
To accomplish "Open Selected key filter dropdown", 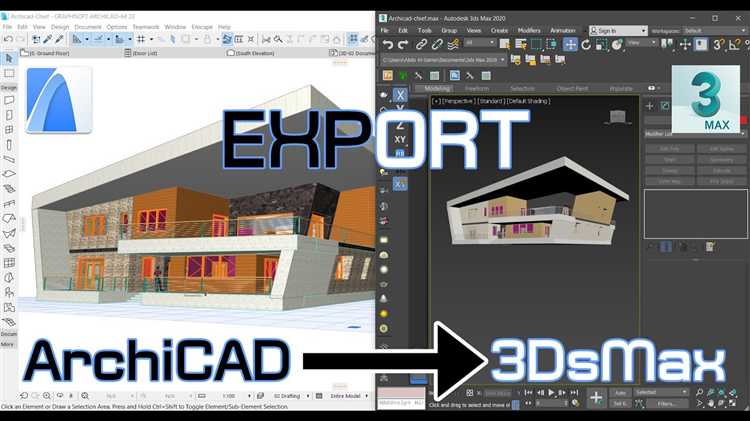I will click(661, 392).
